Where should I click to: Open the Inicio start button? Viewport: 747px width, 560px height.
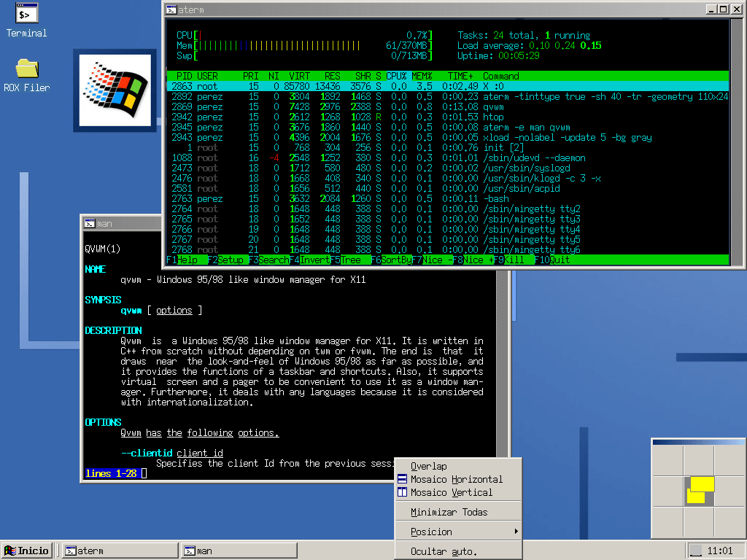(x=27, y=551)
